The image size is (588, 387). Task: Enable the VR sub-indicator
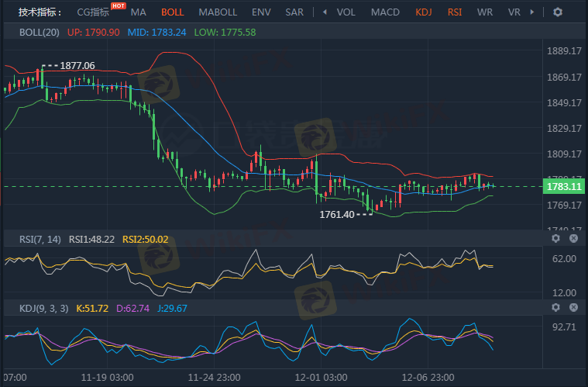click(514, 12)
